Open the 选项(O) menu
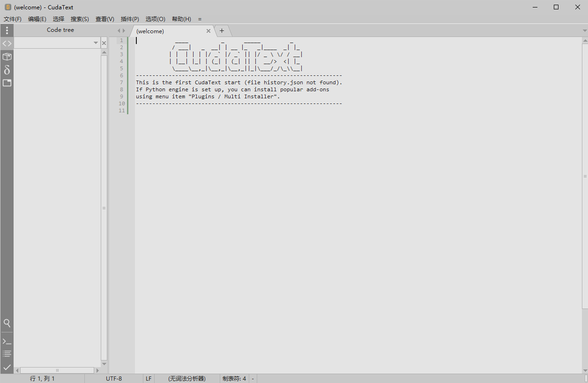588x383 pixels. click(x=156, y=19)
